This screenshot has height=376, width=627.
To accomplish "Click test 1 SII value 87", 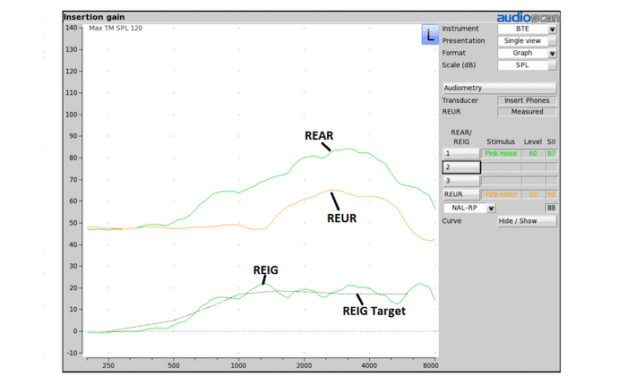I will [x=551, y=154].
